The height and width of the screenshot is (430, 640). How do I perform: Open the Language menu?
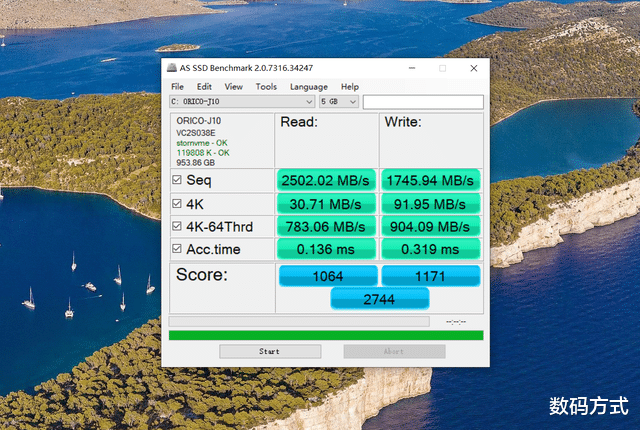click(x=309, y=87)
